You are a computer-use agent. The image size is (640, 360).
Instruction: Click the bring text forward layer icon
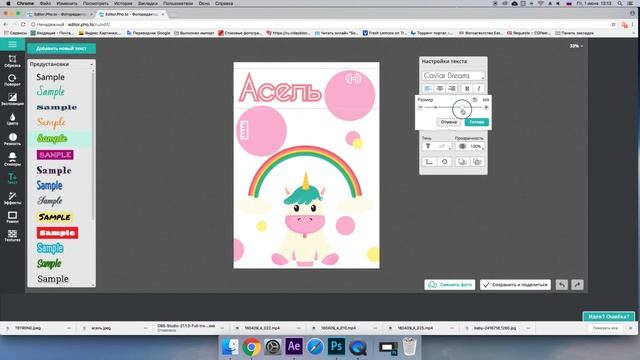click(x=462, y=162)
